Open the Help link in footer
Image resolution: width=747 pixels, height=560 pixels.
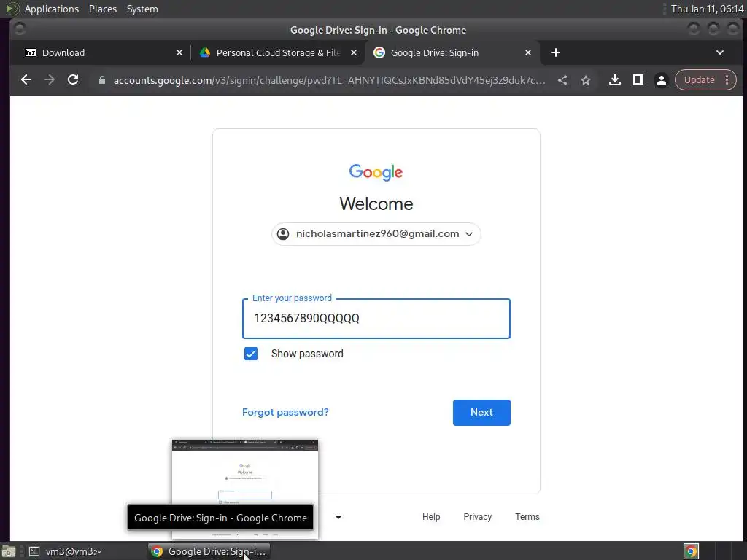tap(431, 517)
